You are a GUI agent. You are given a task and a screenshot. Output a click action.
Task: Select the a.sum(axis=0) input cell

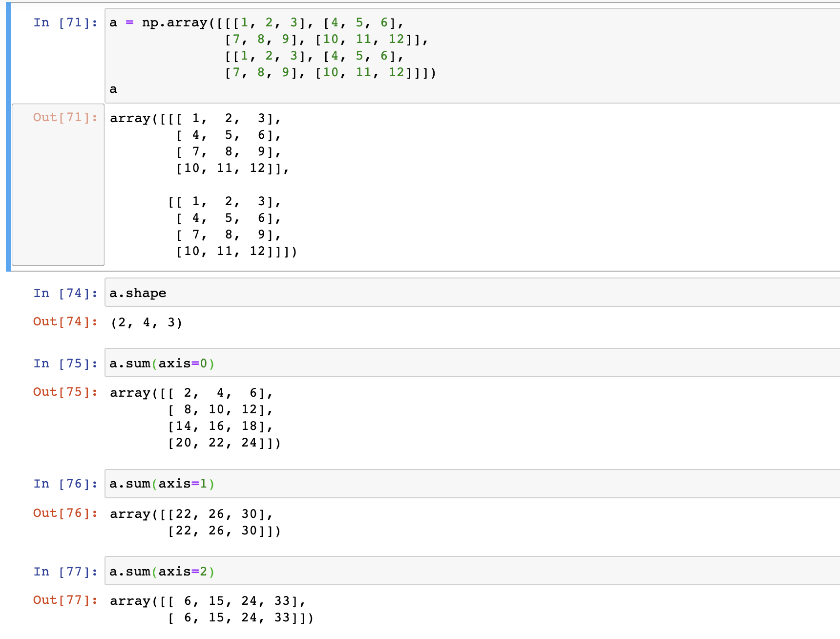coord(472,363)
